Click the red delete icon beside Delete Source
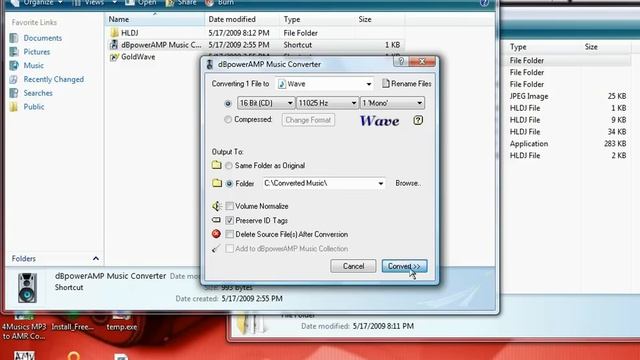The width and height of the screenshot is (640, 360). click(216, 234)
